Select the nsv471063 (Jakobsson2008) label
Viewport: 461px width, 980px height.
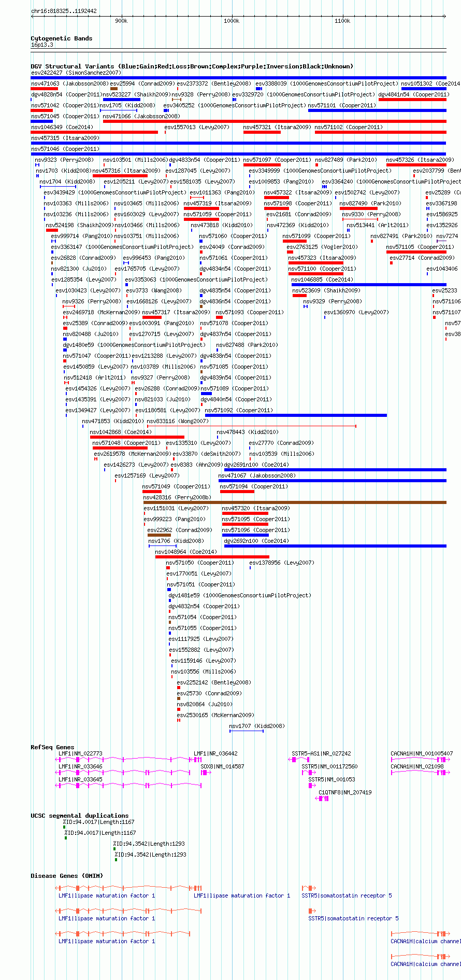[70, 83]
